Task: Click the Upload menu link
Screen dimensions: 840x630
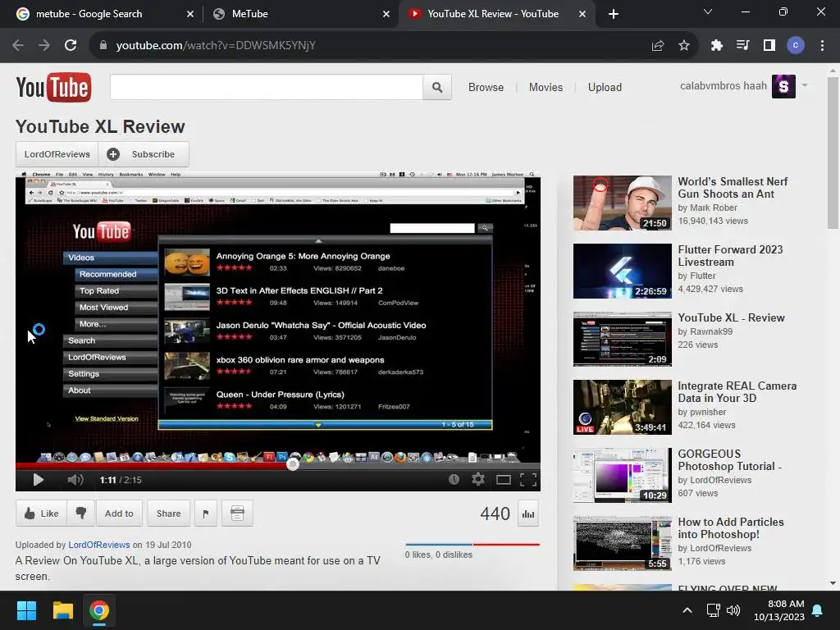Action: pos(605,87)
